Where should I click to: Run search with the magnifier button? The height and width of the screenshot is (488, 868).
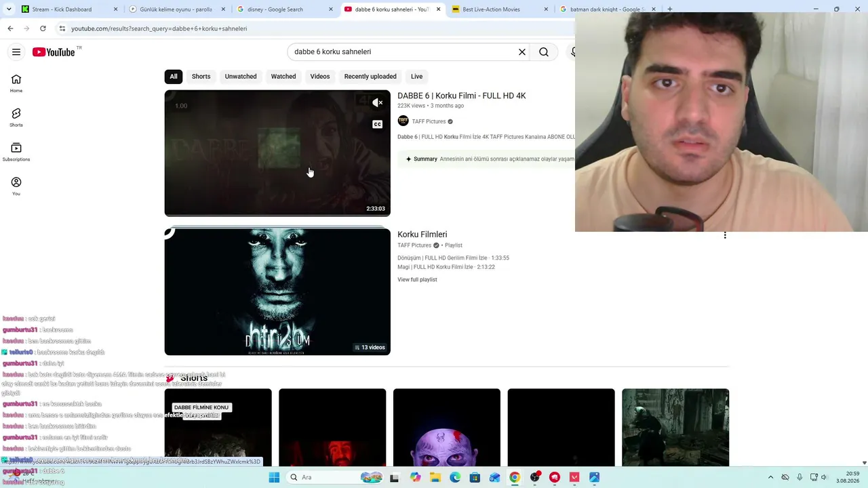(544, 52)
